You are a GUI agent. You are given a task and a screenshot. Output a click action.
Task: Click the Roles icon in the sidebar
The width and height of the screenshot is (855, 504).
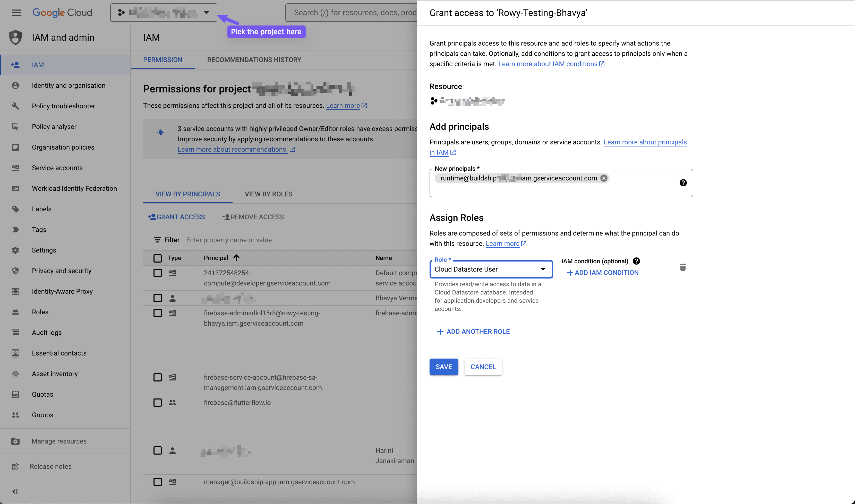coord(16,311)
